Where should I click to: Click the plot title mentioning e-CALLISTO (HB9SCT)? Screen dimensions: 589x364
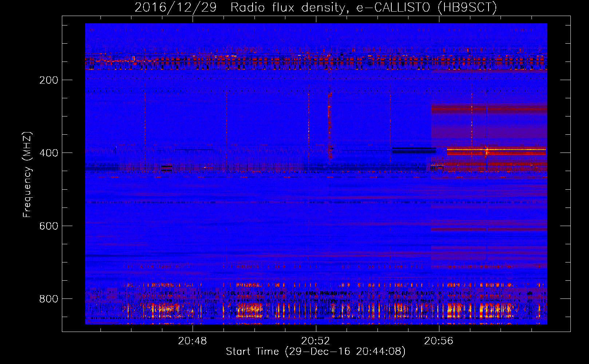(316, 7)
